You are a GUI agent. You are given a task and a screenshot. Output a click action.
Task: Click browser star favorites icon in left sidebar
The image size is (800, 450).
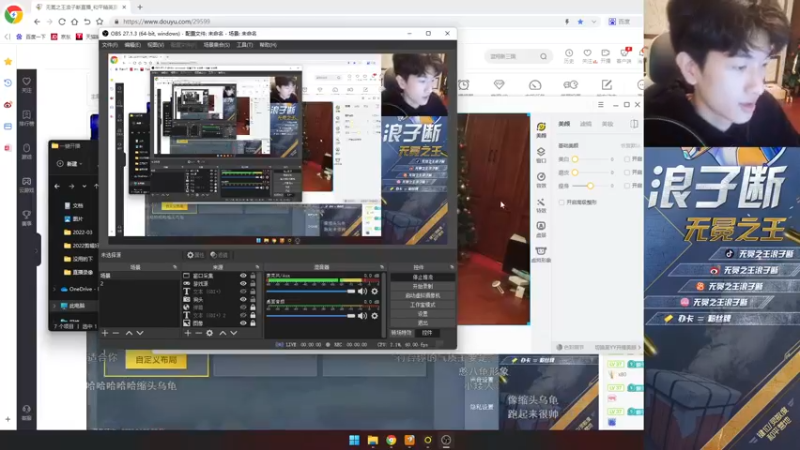(8, 62)
